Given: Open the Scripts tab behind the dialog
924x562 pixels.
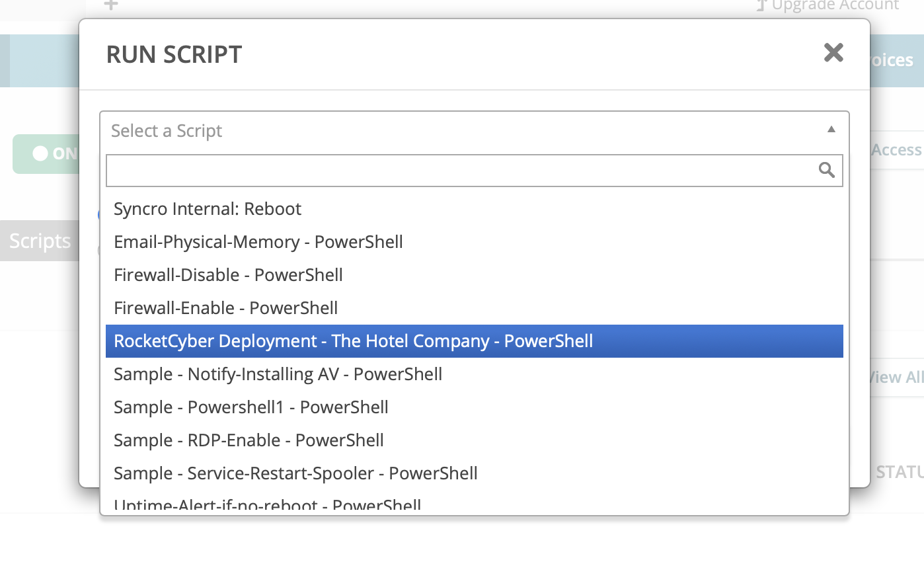Looking at the screenshot, I should [x=40, y=241].
